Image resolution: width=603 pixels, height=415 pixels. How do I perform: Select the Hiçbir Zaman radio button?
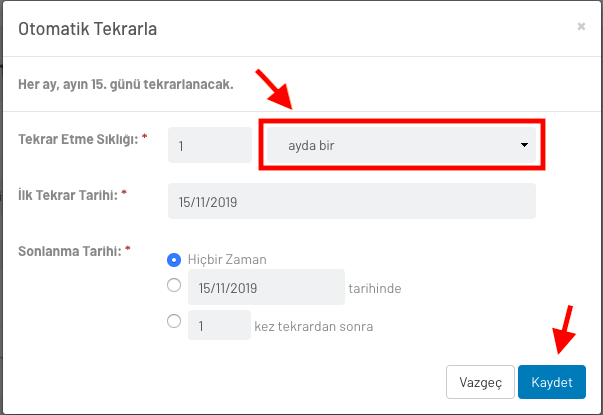pos(174,260)
